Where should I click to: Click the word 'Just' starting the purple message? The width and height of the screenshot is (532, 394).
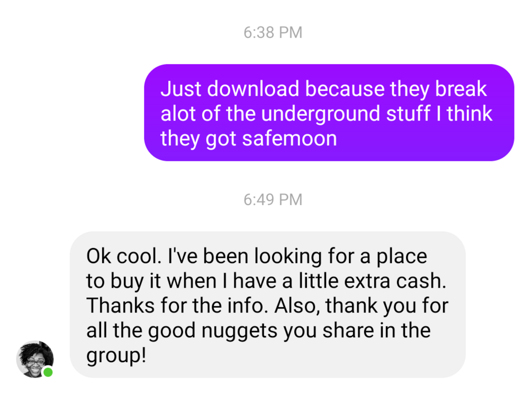181,88
